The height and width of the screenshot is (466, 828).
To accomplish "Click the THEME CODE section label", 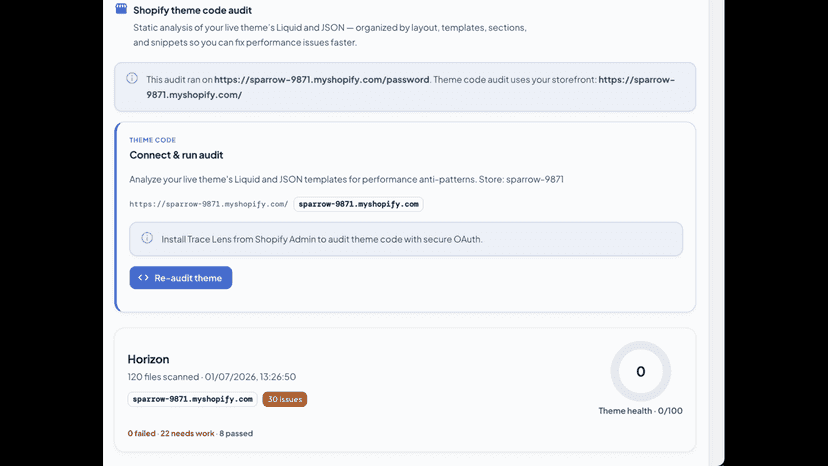I will click(153, 140).
